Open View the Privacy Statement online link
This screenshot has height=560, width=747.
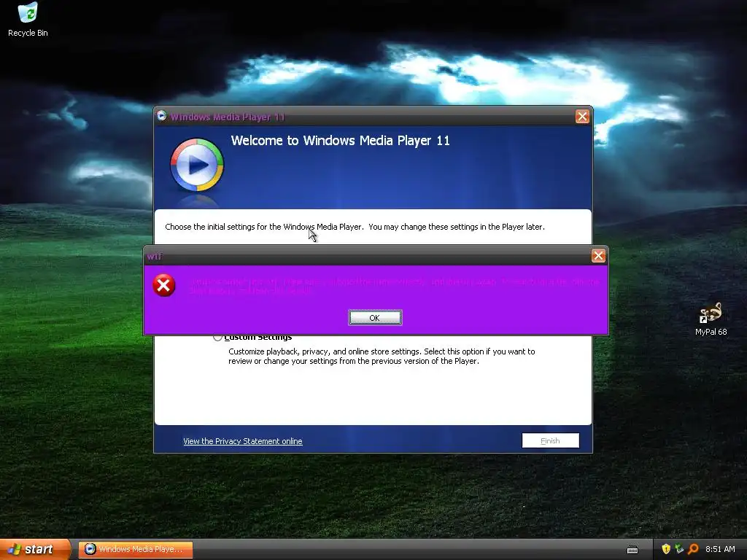(x=242, y=441)
